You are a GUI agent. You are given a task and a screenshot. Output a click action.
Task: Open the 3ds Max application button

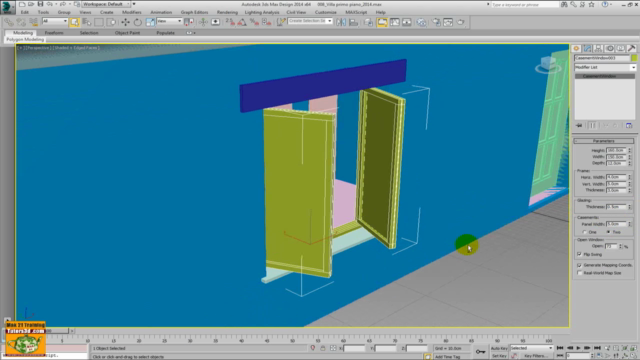(7, 7)
